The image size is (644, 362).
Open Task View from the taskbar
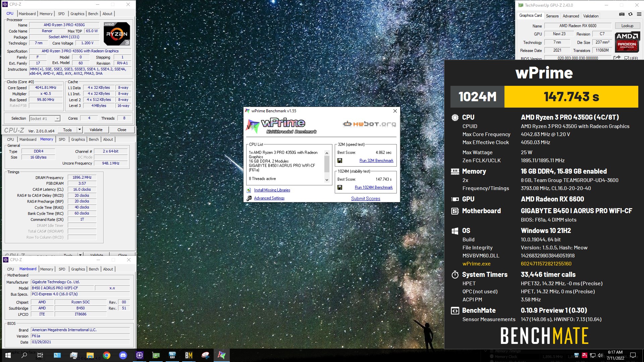click(x=40, y=355)
